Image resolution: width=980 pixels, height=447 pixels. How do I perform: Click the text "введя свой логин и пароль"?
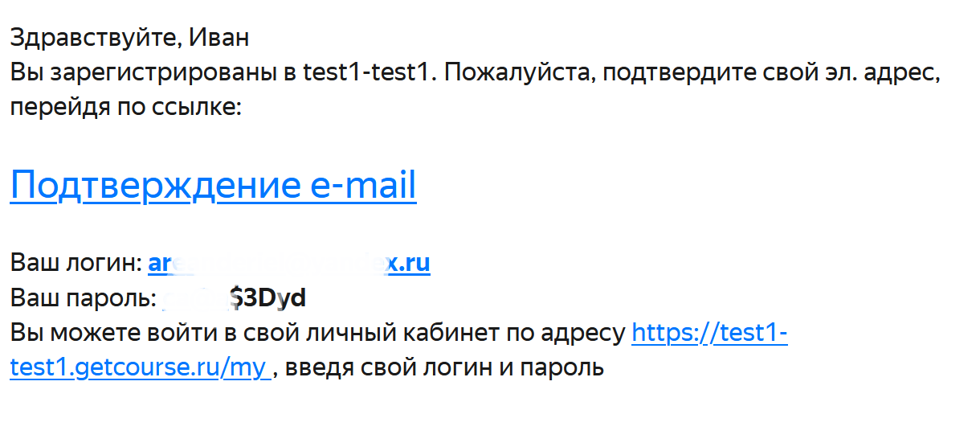tap(443, 367)
